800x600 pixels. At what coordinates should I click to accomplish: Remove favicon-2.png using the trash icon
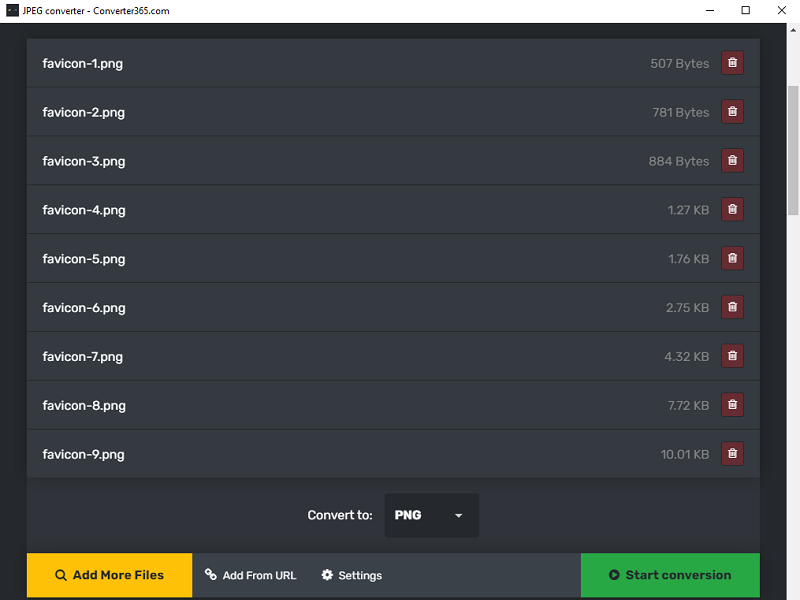(x=732, y=112)
